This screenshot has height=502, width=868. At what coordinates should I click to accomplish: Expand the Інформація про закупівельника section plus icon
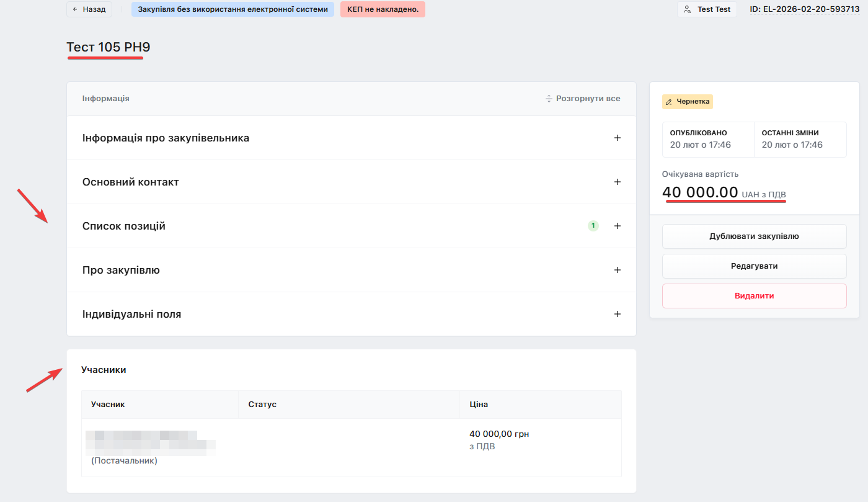(617, 138)
